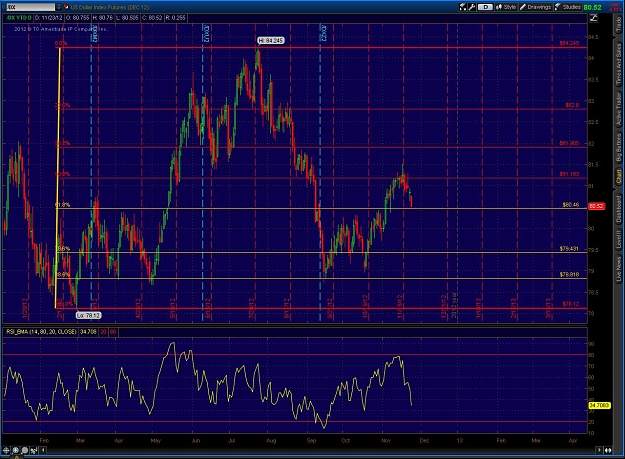Viewport: 625px width, 459px height.
Task: Open the Studies menu
Action: pyautogui.click(x=568, y=7)
